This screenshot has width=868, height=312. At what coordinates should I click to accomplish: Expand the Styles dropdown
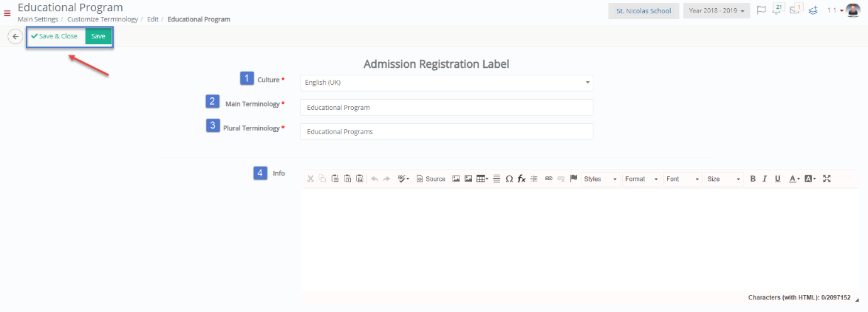click(x=601, y=179)
